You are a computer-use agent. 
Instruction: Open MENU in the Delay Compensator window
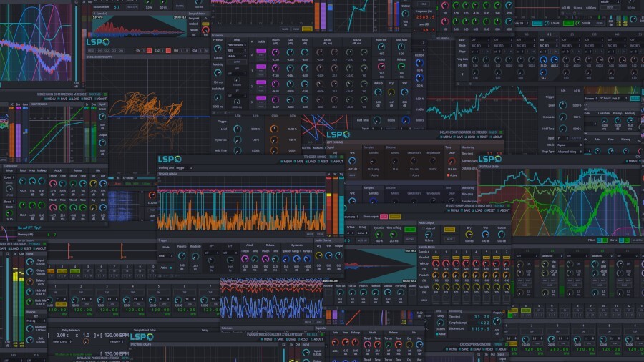pos(446,137)
